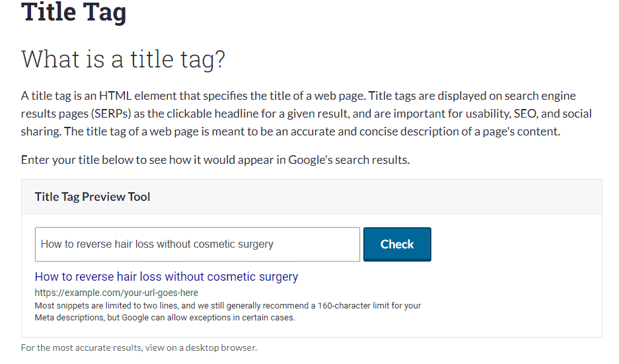Click the Check button
The image size is (619, 364).
coord(397,244)
